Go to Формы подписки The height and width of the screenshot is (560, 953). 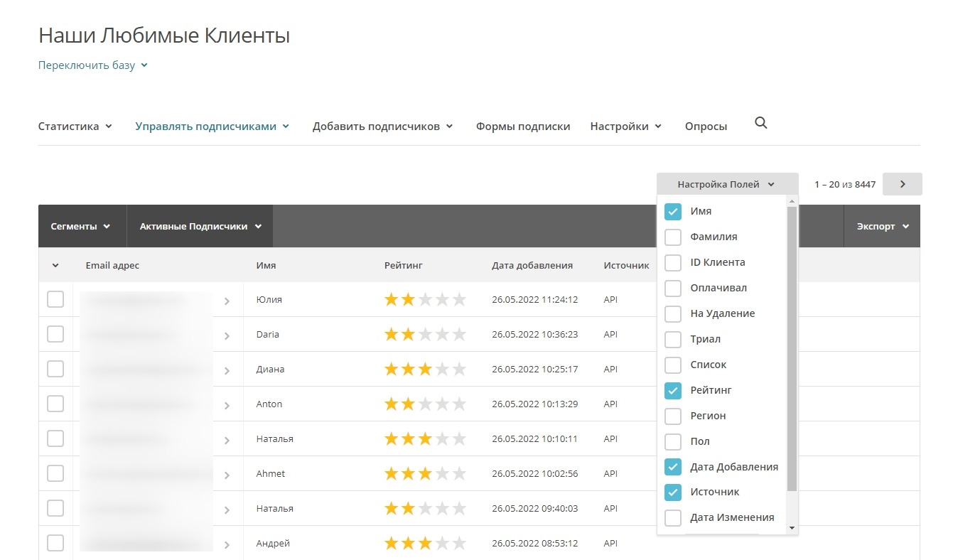pyautogui.click(x=523, y=126)
